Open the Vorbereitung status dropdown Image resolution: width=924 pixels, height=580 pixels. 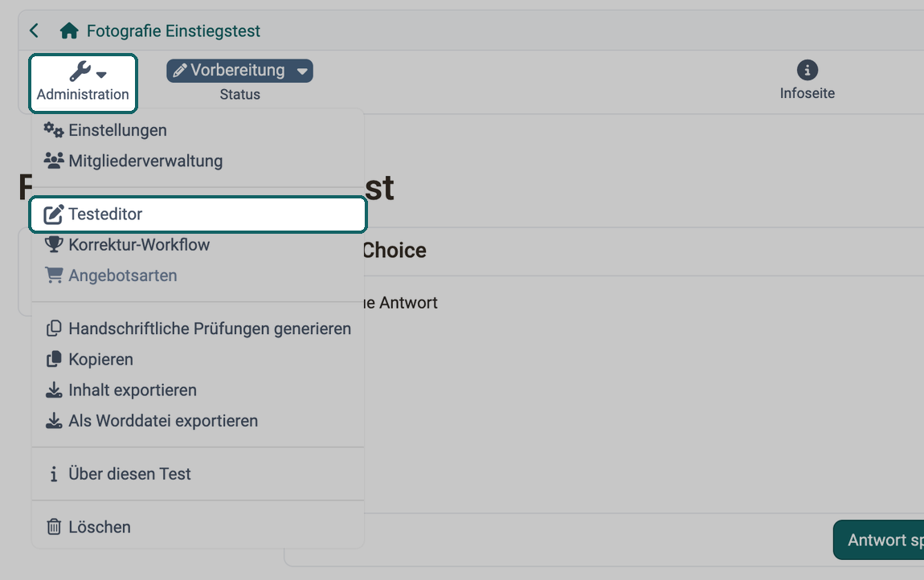pos(240,71)
